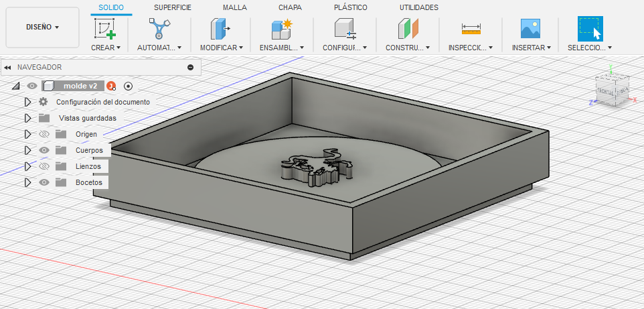
Task: Click the gear icon of Configuración del documento
Action: (x=43, y=102)
